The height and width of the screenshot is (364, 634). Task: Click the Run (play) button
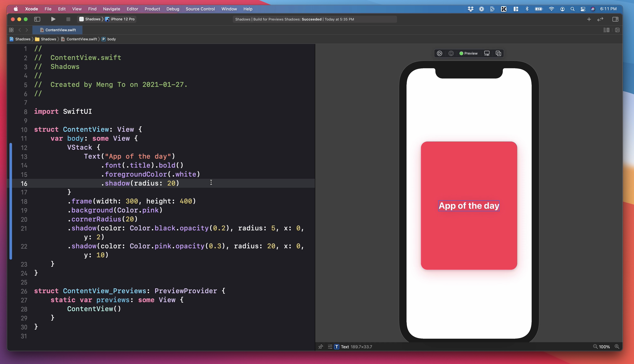point(53,19)
